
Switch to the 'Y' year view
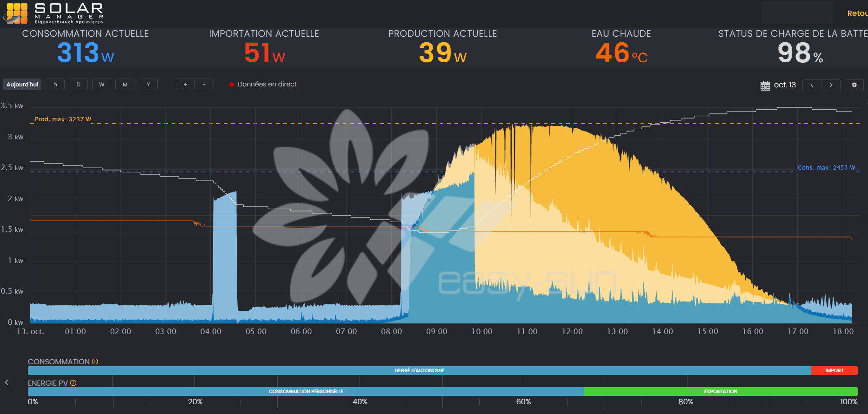[148, 85]
